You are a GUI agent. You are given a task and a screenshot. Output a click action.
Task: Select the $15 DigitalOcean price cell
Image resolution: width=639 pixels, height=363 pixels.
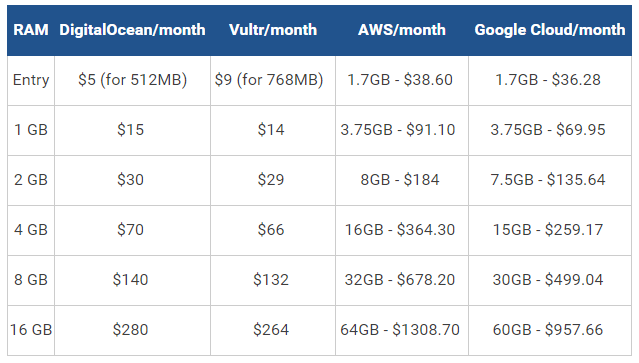point(132,130)
